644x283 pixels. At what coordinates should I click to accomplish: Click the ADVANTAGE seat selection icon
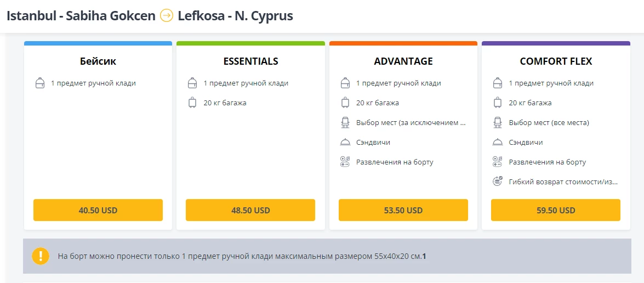345,122
